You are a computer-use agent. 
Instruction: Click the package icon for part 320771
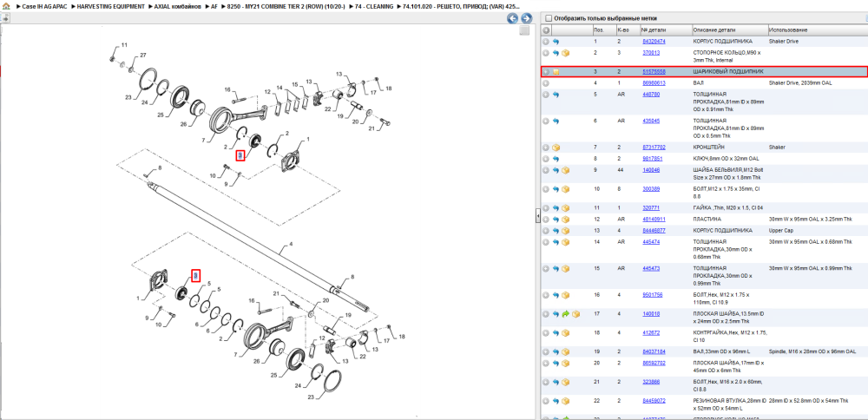(x=566, y=208)
